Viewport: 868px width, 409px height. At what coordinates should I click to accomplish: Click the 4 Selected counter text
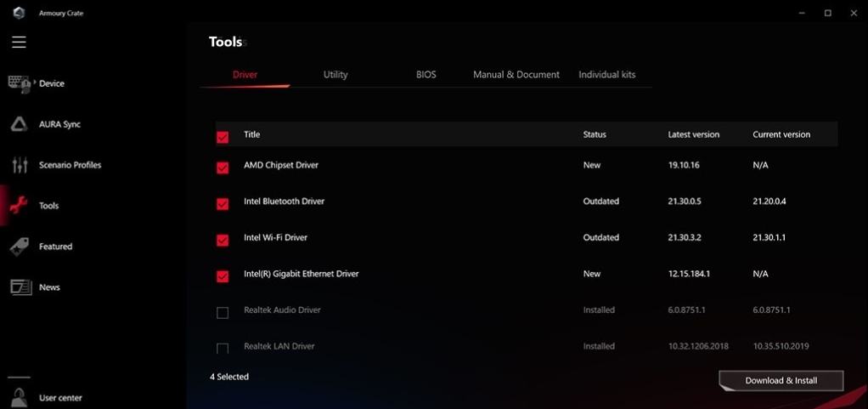(229, 377)
